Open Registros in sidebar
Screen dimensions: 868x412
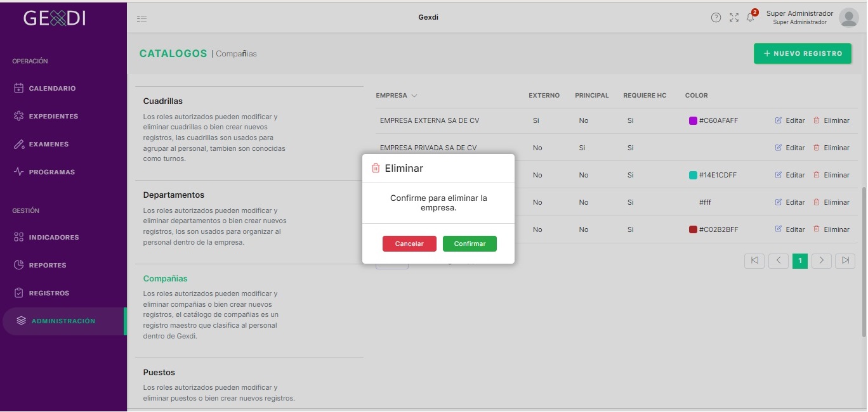click(x=49, y=293)
